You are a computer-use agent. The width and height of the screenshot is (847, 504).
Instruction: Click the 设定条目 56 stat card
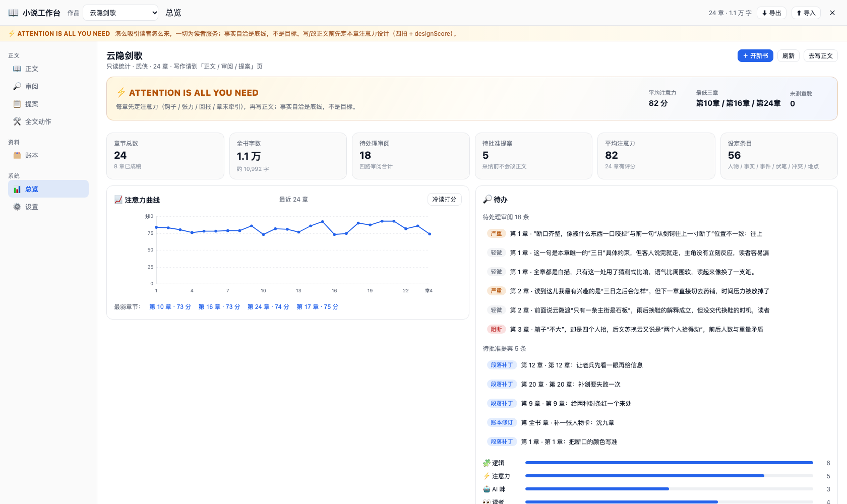[x=779, y=156]
